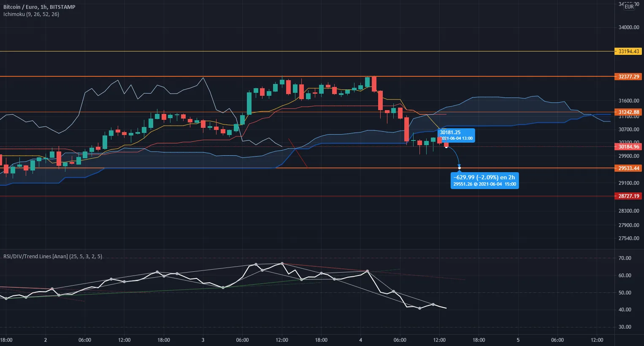Image resolution: width=644 pixels, height=346 pixels.
Task: Click the time axis label 5
Action: click(x=518, y=340)
